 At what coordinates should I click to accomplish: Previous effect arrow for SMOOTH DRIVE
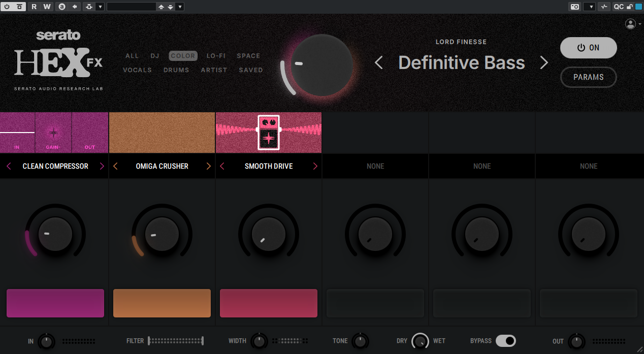point(222,166)
